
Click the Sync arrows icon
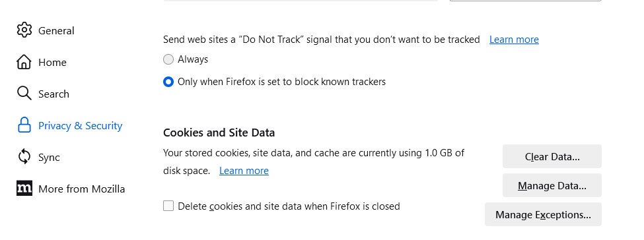coord(24,157)
